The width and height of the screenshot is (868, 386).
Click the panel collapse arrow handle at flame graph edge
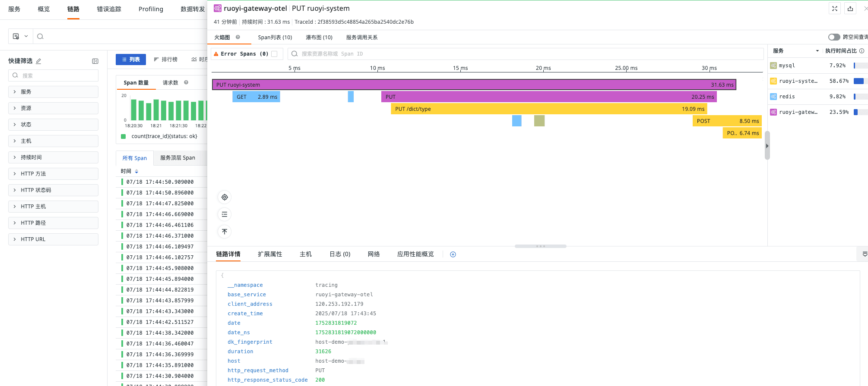767,146
